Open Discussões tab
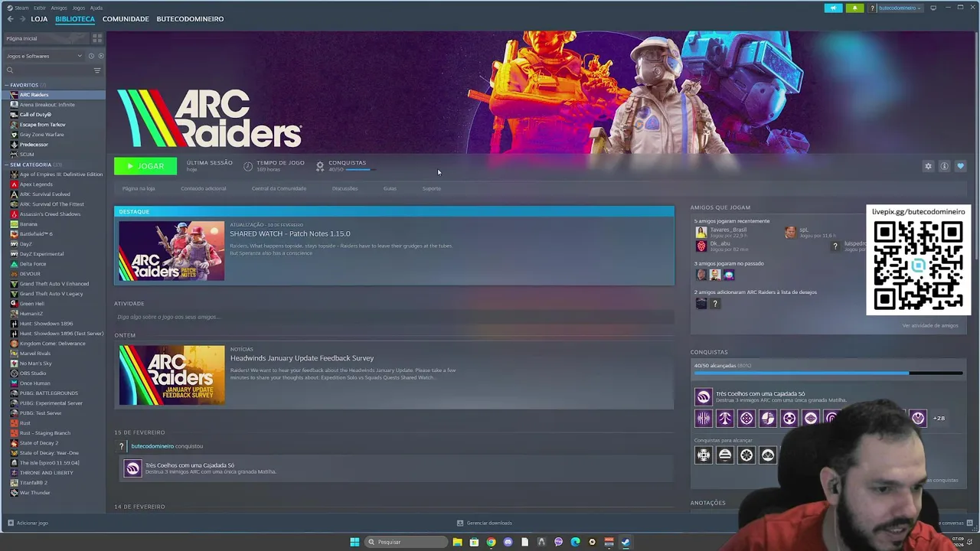980x551 pixels. click(345, 188)
